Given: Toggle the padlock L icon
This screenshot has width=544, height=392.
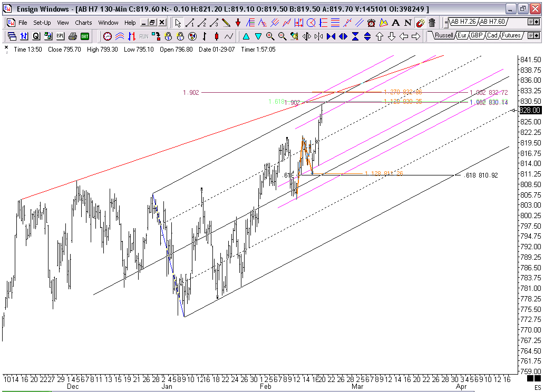Looking at the screenshot, I should [180, 36].
